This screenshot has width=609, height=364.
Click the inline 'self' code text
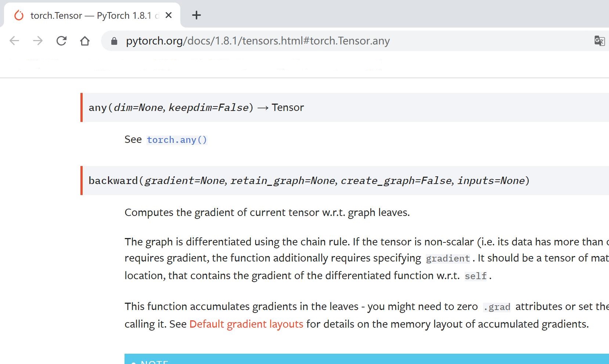coord(476,276)
